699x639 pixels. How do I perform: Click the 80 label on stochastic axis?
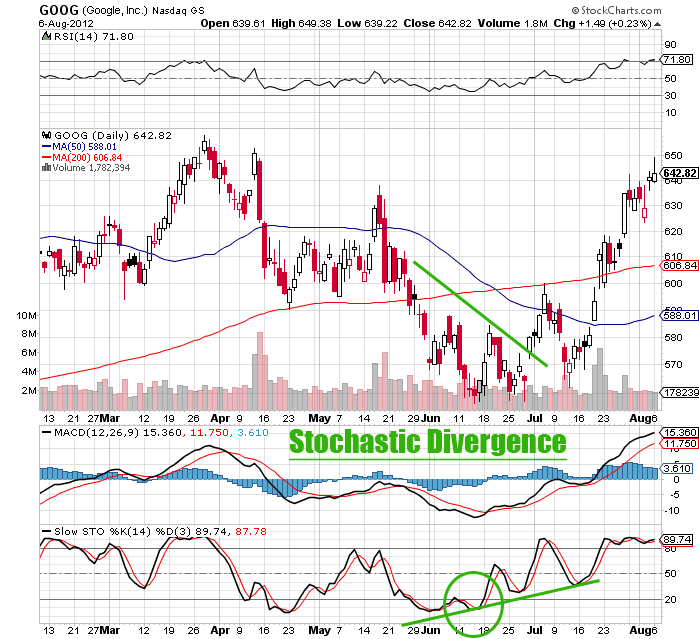(670, 549)
